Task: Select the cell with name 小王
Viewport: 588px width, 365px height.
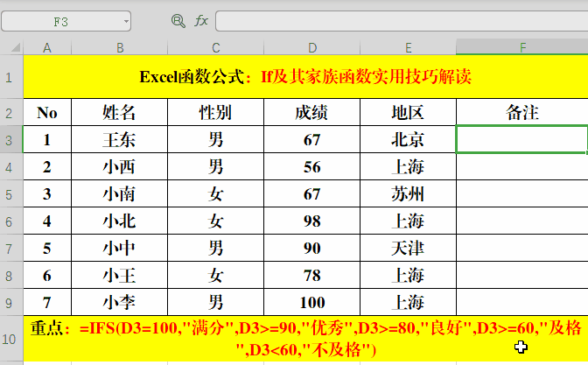Action: (x=119, y=276)
